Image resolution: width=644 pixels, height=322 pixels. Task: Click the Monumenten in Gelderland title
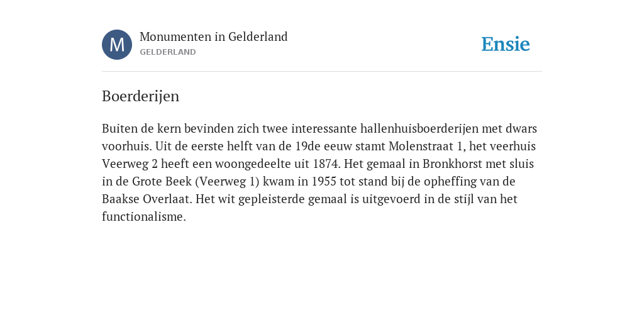(214, 36)
